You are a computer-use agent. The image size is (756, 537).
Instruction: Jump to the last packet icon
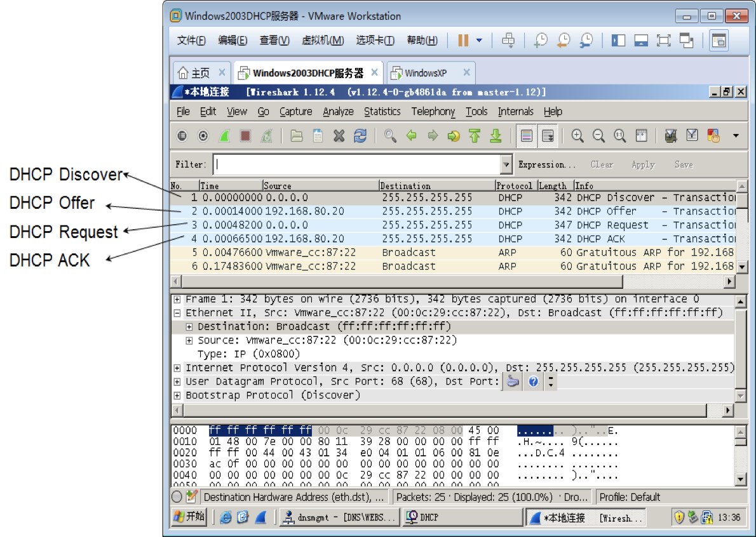pos(496,136)
